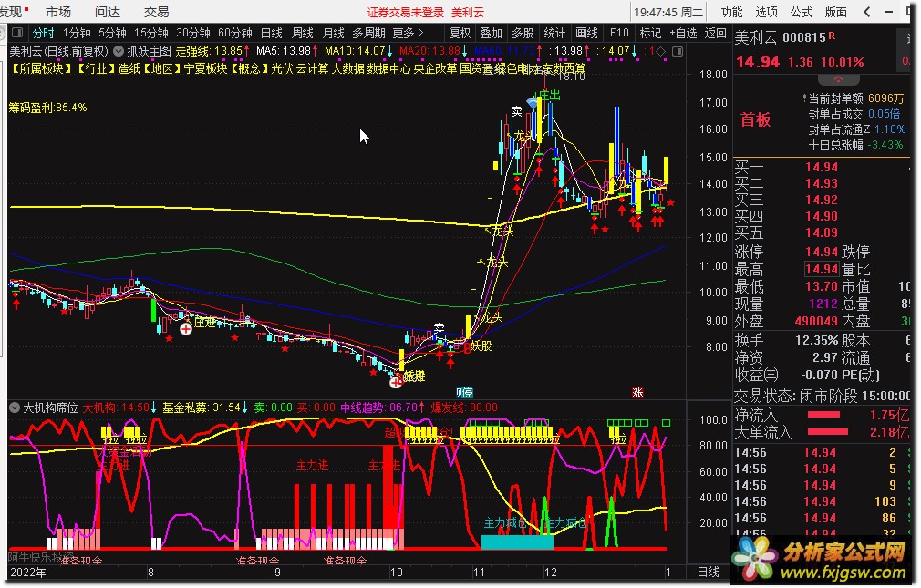Add stock with +自选 button

click(684, 33)
